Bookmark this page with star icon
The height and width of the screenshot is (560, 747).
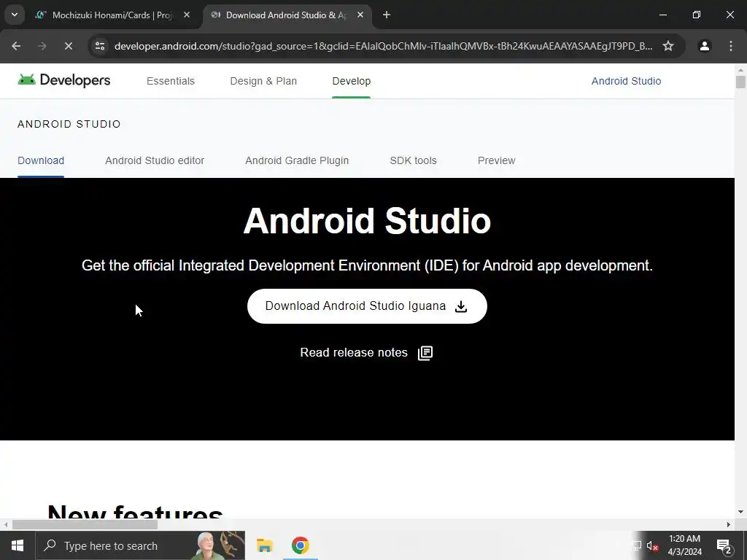click(x=668, y=46)
